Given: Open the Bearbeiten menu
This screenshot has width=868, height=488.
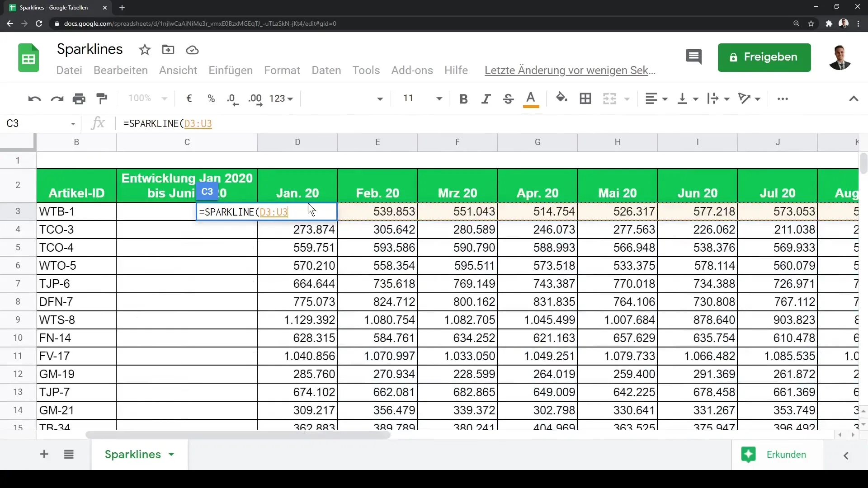Looking at the screenshot, I should [121, 70].
